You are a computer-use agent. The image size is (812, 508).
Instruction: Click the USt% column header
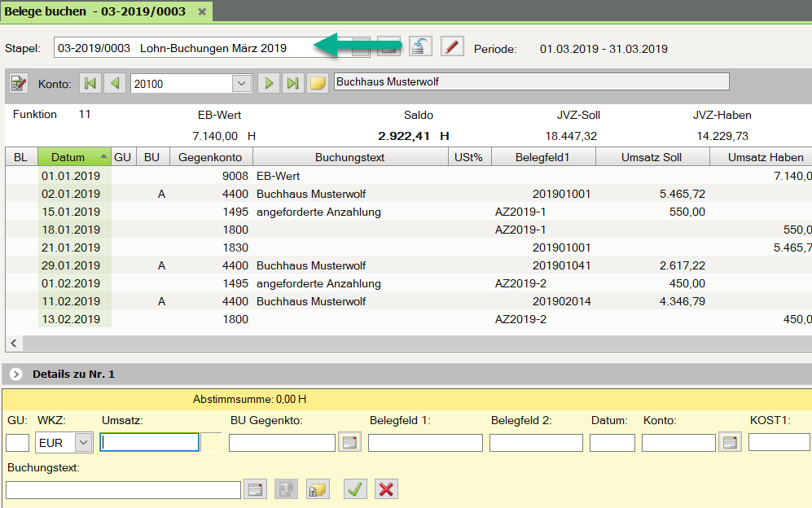click(x=469, y=157)
